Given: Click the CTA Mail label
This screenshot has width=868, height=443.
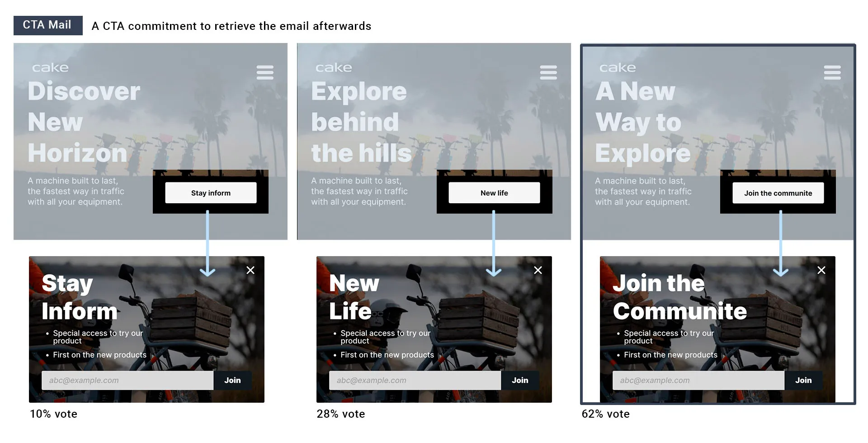Looking at the screenshot, I should (x=48, y=25).
